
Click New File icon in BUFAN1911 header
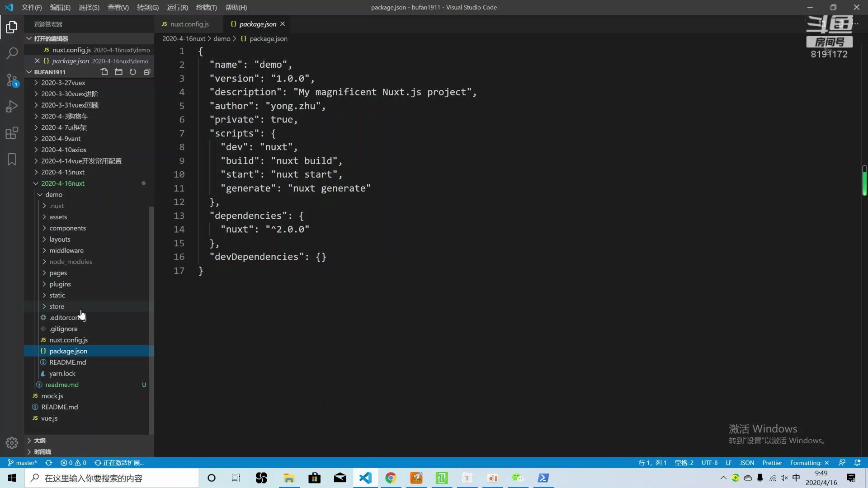[x=104, y=72]
